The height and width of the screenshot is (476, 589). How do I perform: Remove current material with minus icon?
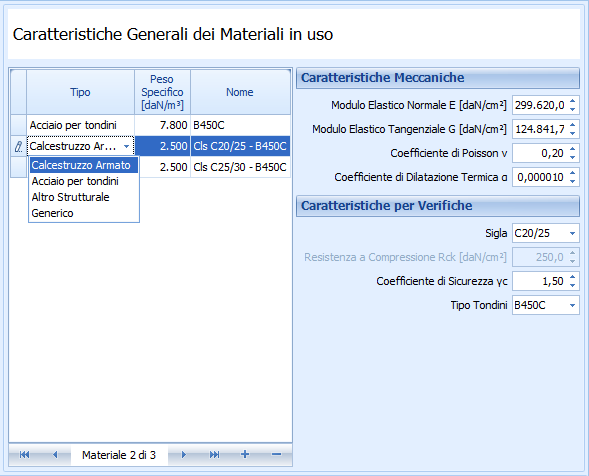(x=276, y=455)
